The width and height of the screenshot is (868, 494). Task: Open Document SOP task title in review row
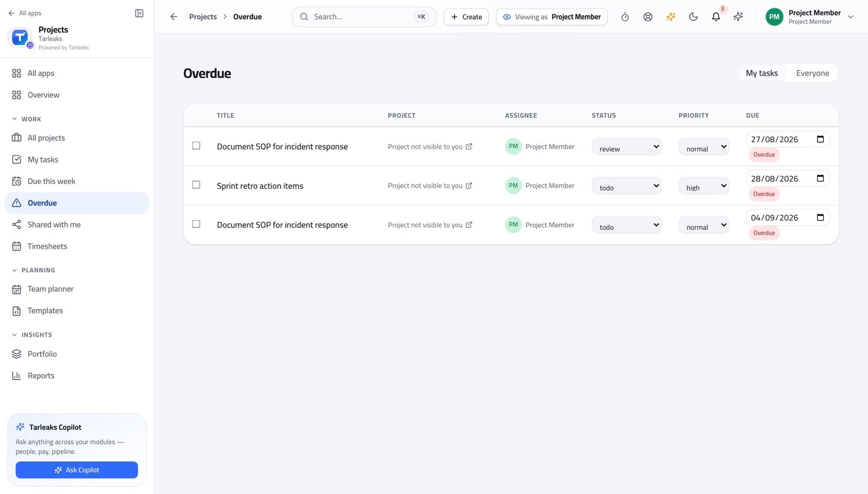(x=282, y=146)
